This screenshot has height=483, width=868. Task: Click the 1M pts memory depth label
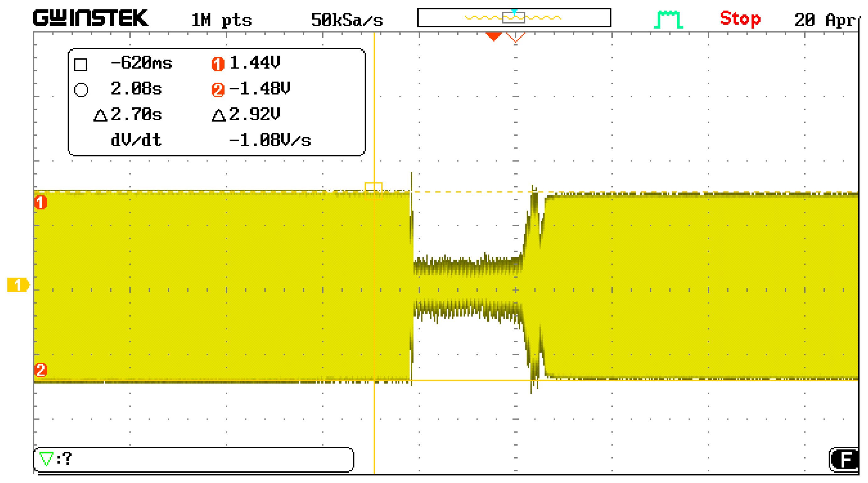click(221, 20)
